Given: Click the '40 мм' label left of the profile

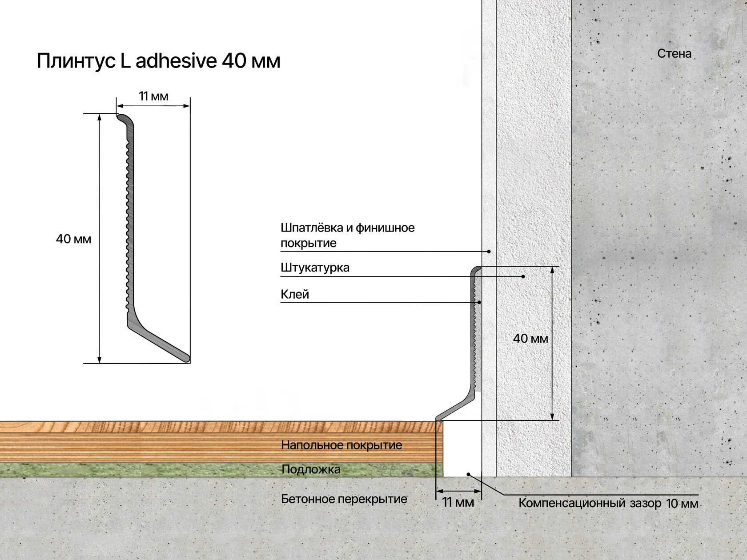Looking at the screenshot, I should [73, 239].
